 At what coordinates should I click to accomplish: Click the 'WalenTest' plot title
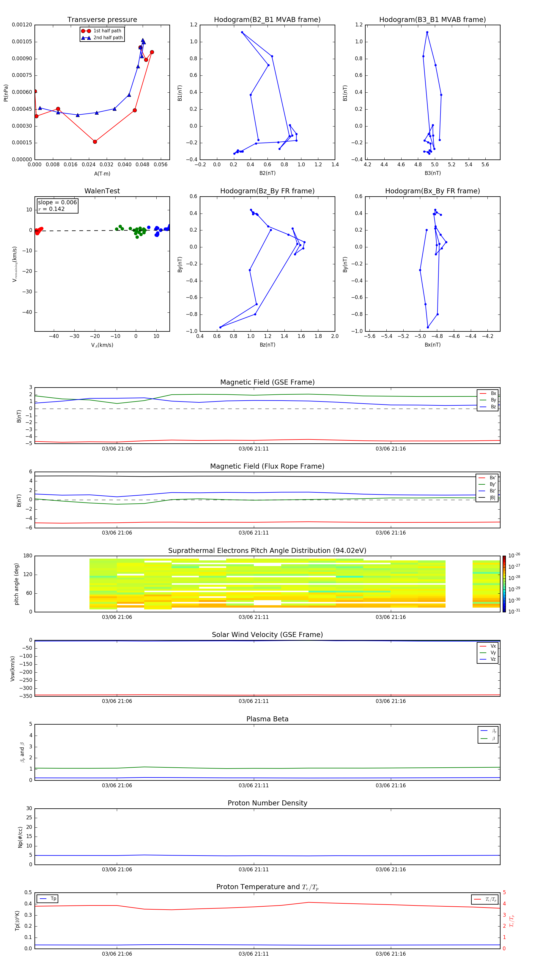click(102, 191)
